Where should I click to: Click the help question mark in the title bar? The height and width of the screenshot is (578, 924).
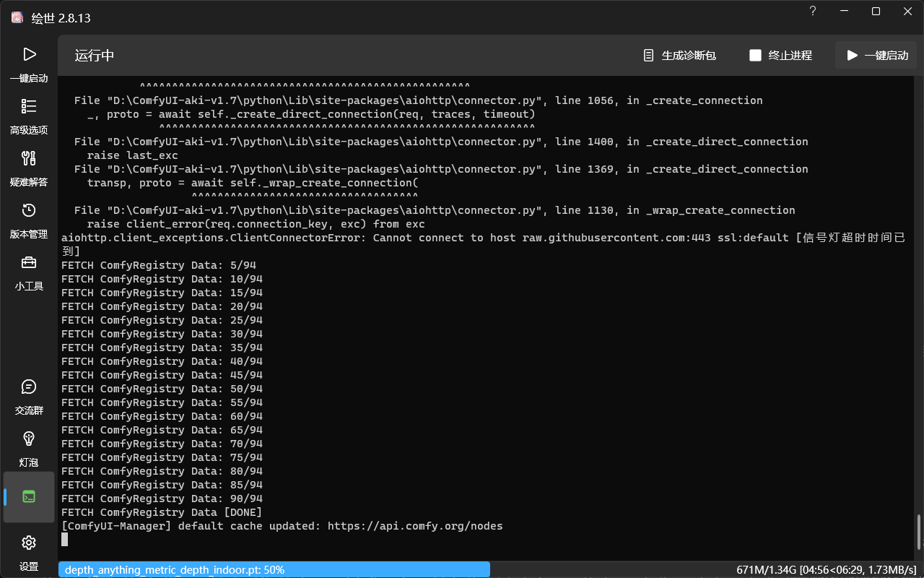point(812,12)
